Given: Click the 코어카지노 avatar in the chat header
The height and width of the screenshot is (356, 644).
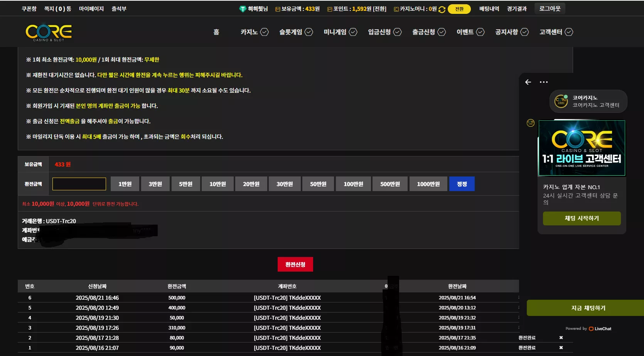Looking at the screenshot, I should (x=561, y=101).
